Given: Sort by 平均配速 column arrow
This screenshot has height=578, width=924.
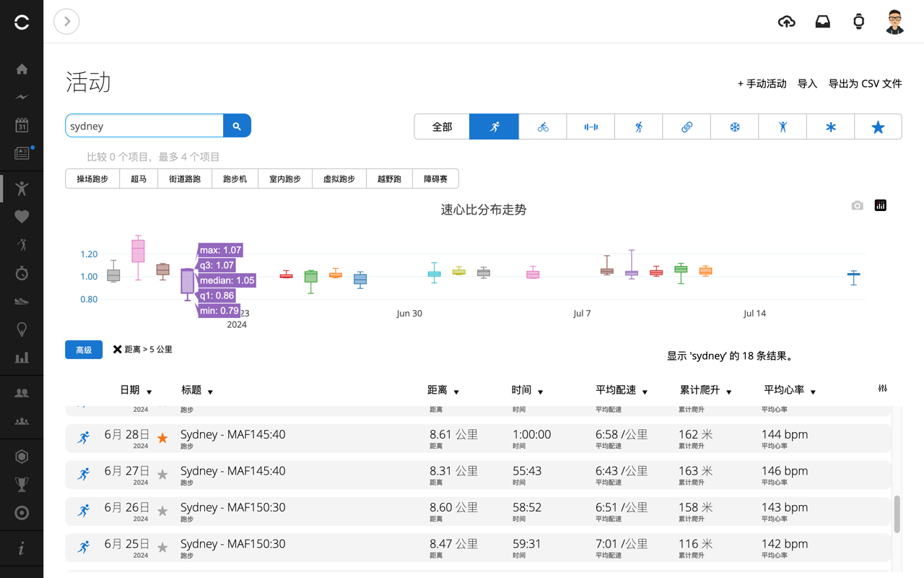Looking at the screenshot, I should 645,392.
